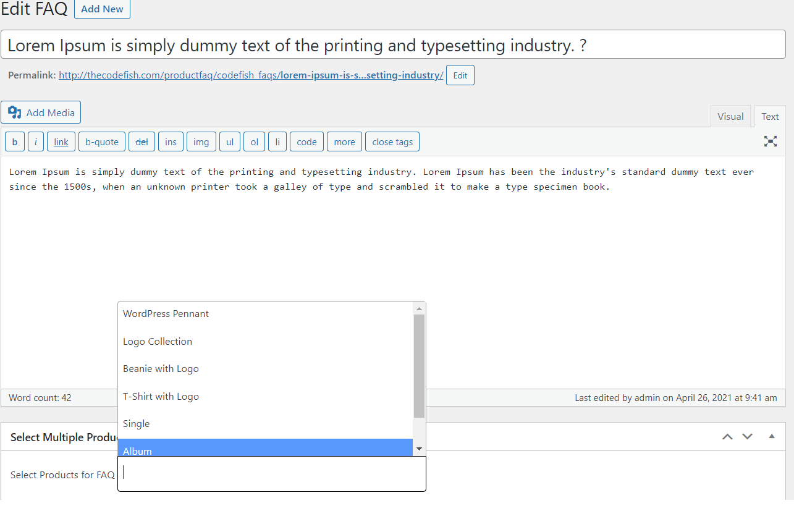Click the b-quote quicktag button

point(102,141)
